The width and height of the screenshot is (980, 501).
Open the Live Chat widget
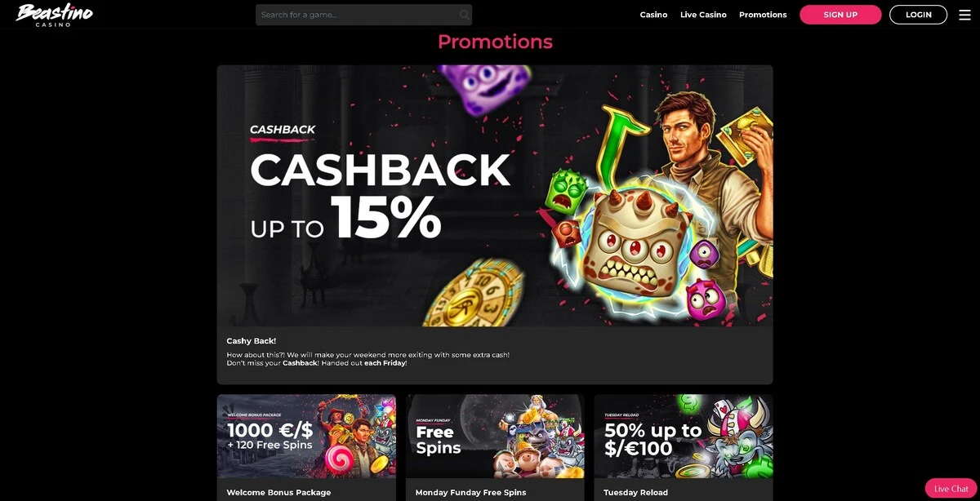point(951,488)
